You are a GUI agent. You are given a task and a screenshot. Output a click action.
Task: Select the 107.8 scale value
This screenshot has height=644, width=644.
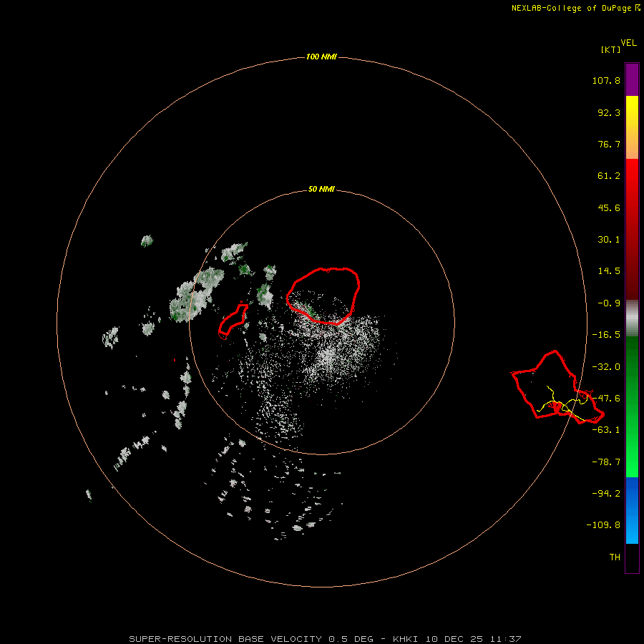[x=606, y=80]
